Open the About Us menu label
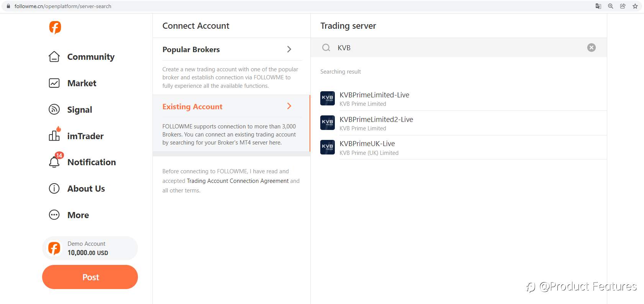The image size is (644, 304). coord(86,189)
